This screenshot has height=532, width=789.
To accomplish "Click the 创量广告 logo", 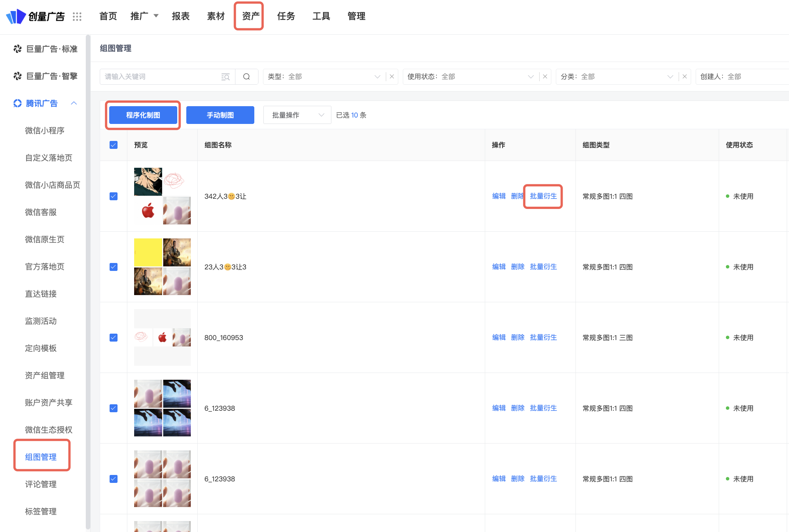I will 36,16.
